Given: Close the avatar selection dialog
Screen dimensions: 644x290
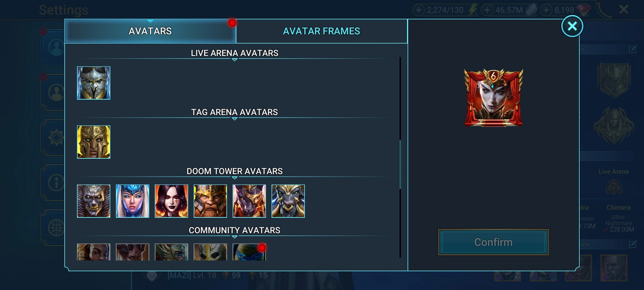Looking at the screenshot, I should point(572,26).
